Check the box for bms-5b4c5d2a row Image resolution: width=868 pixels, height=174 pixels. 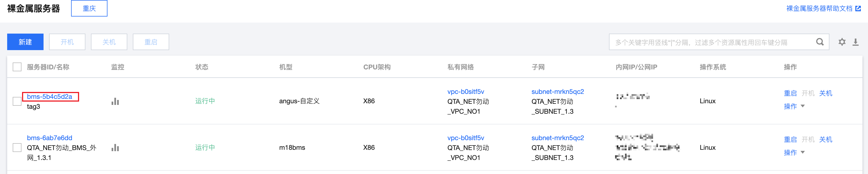click(17, 101)
